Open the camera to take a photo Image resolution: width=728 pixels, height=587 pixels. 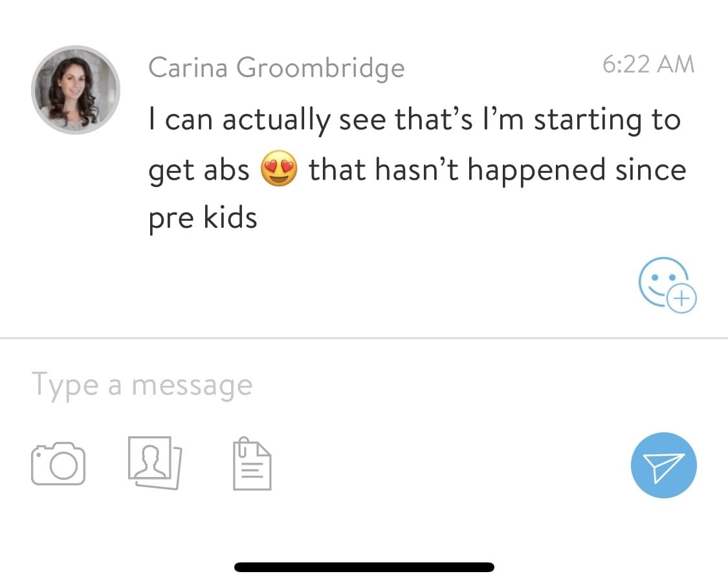point(58,463)
